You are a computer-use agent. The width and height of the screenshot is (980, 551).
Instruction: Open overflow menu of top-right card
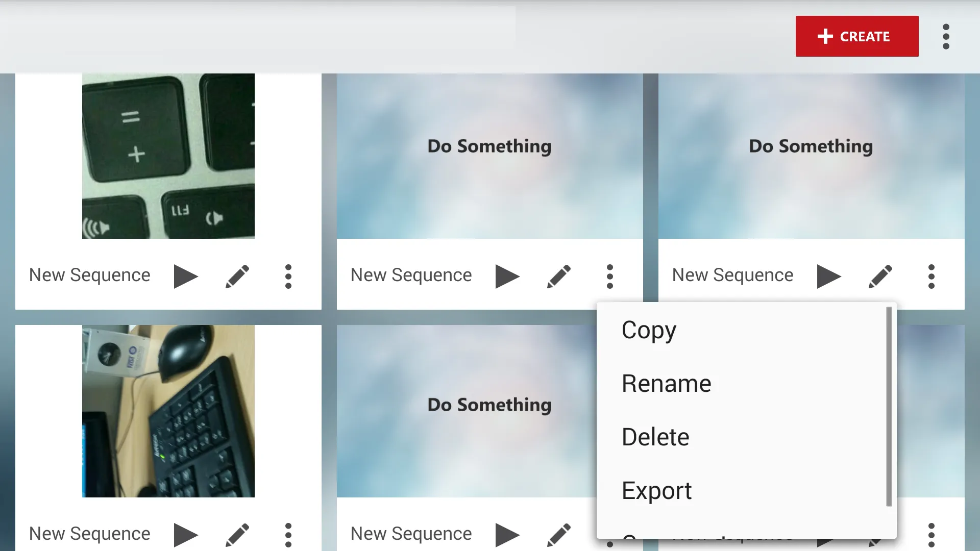931,277
